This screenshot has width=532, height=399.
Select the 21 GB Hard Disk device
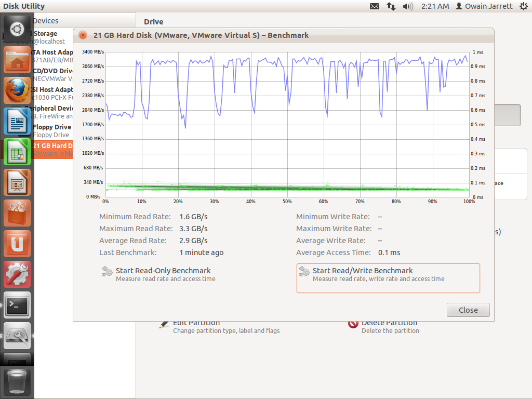[x=54, y=149]
